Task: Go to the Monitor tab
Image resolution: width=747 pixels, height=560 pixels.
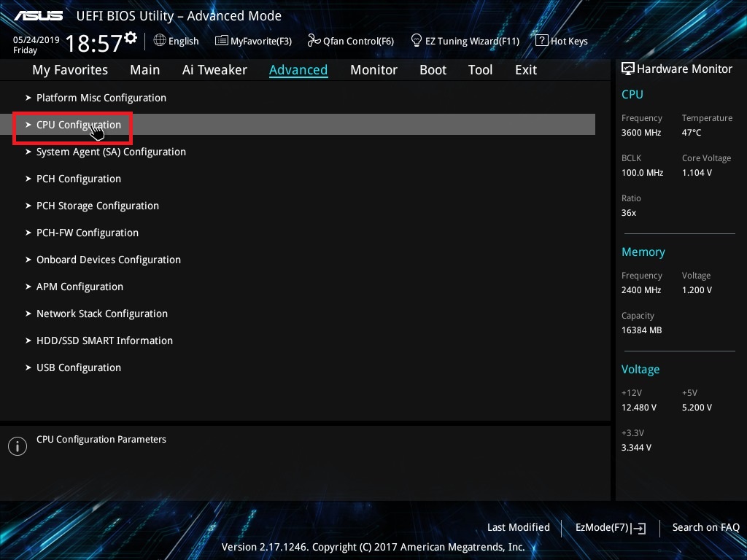Action: tap(373, 70)
